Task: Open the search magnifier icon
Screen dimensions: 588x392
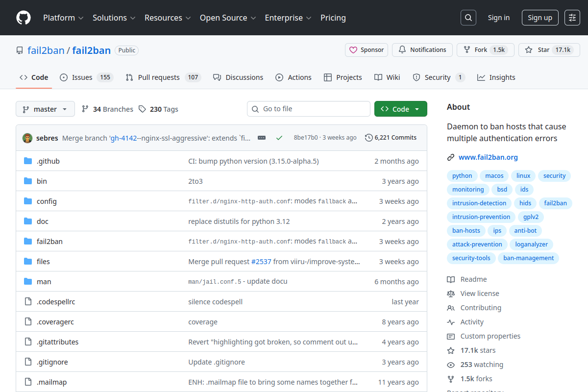Action: tap(468, 18)
